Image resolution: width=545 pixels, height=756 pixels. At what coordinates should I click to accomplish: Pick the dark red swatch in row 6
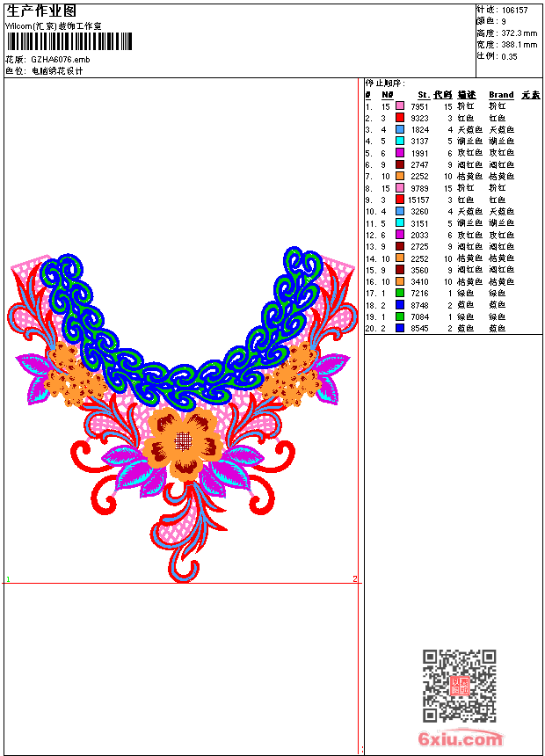click(400, 164)
